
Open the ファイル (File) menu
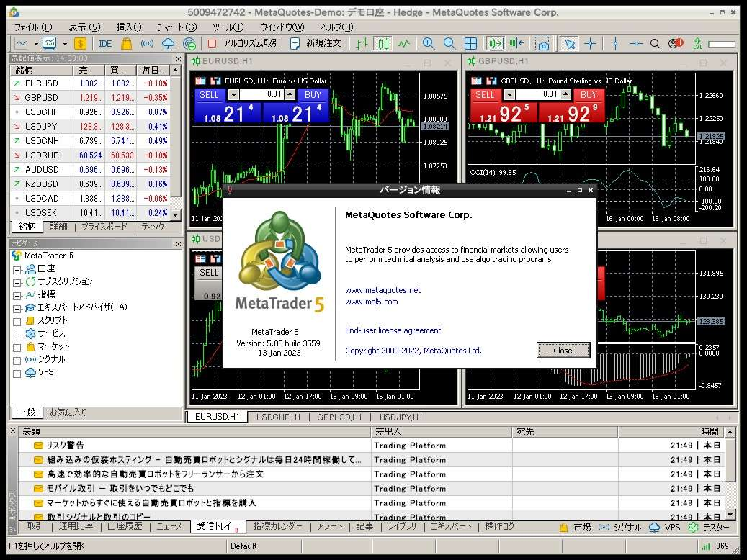pos(33,27)
